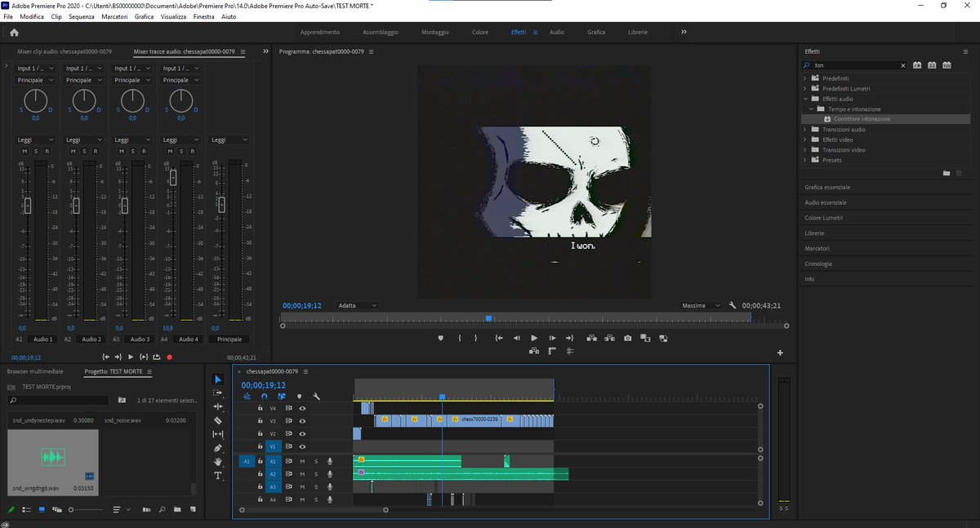Enable record on Audio 4 mixer channel

[x=194, y=151]
